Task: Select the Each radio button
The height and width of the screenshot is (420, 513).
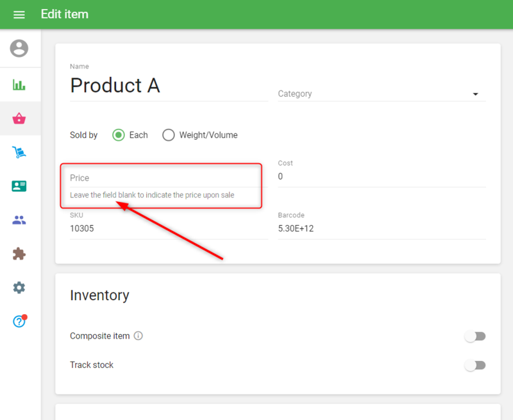Action: (118, 135)
